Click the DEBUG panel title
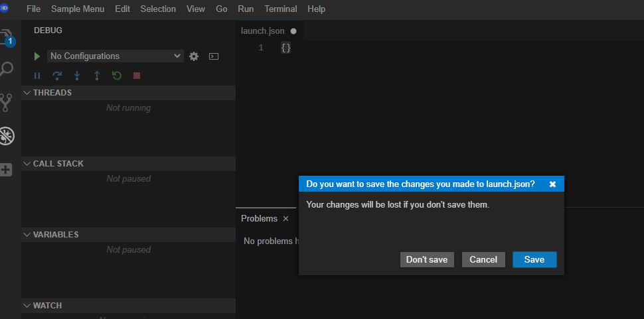644x319 pixels. (48, 31)
